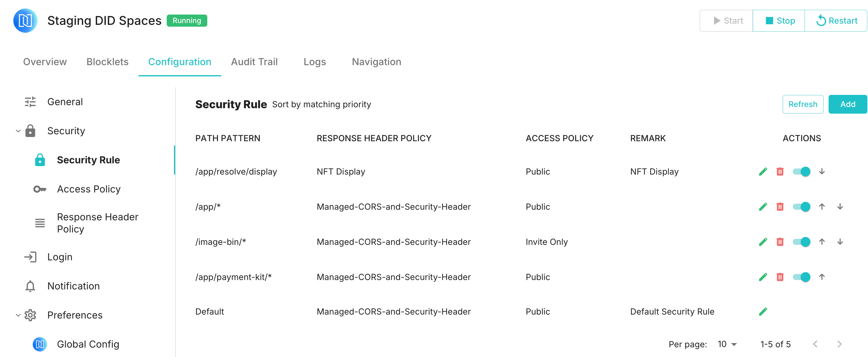Edit the /app/resolve/display rule with the pencil icon

click(x=763, y=172)
